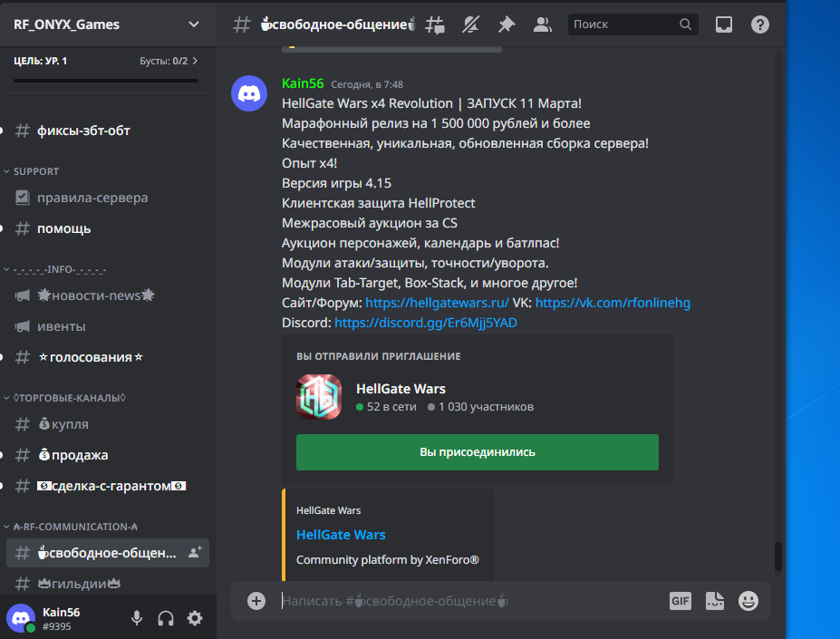
Task: Collapse the ТОРГОВЫЕ-КАНАЛЫ category
Action: pyautogui.click(x=65, y=398)
